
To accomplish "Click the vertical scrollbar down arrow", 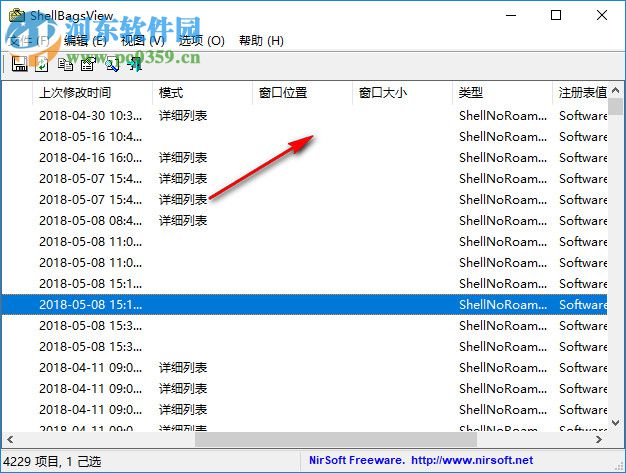I will (615, 423).
